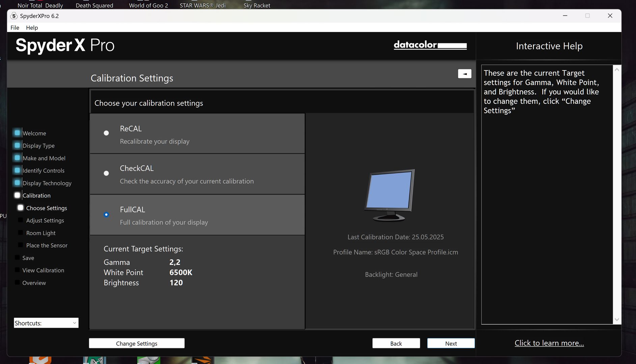636x364 pixels.
Task: Open the File menu
Action: pos(15,28)
